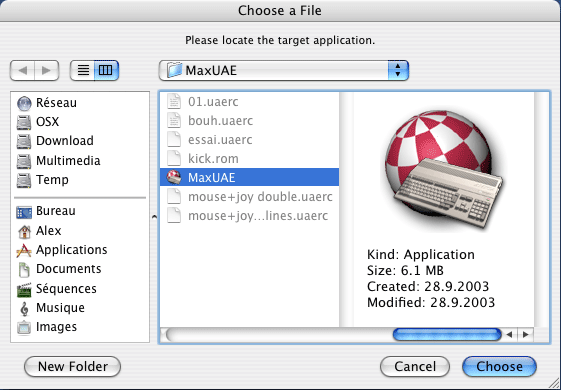The height and width of the screenshot is (390, 561).
Task: Click the back navigation arrow
Action: tap(23, 70)
